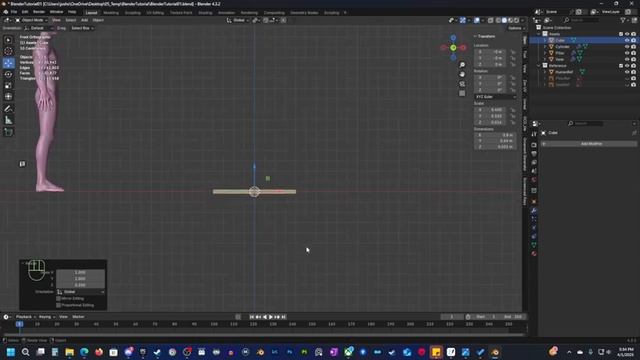The width and height of the screenshot is (640, 360).
Task: Click the Add Modifier button
Action: tap(589, 144)
